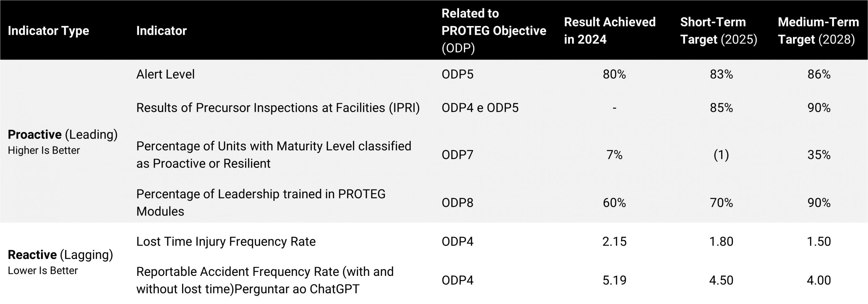Click the Indicator column header
The width and height of the screenshot is (868, 304).
(161, 31)
